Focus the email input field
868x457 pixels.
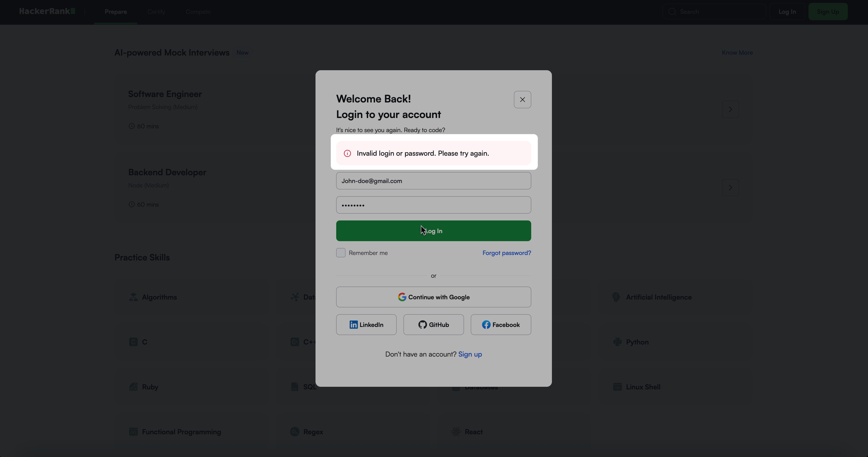coord(433,181)
